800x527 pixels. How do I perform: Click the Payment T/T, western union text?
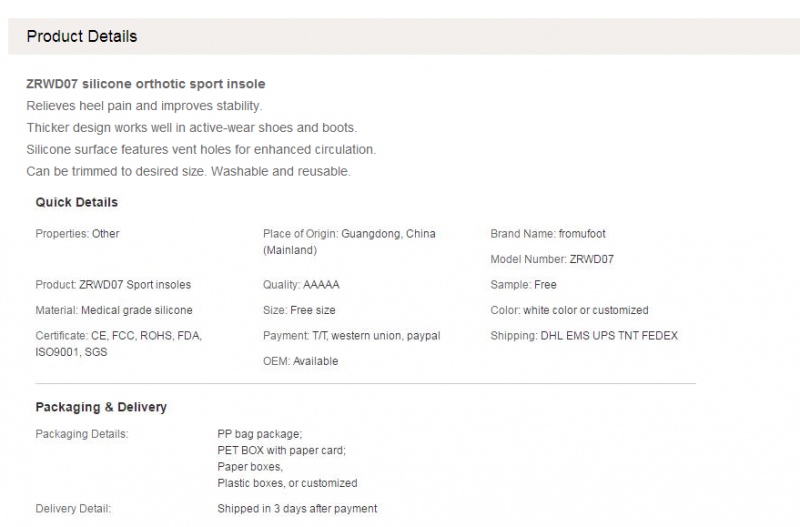pos(352,336)
